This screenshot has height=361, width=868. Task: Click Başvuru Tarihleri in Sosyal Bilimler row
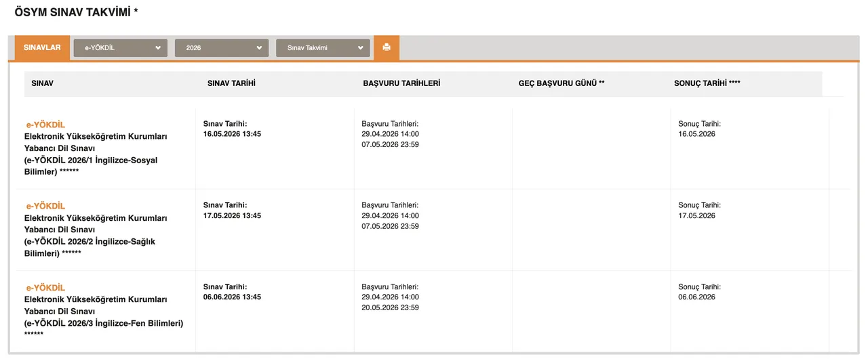(x=390, y=124)
